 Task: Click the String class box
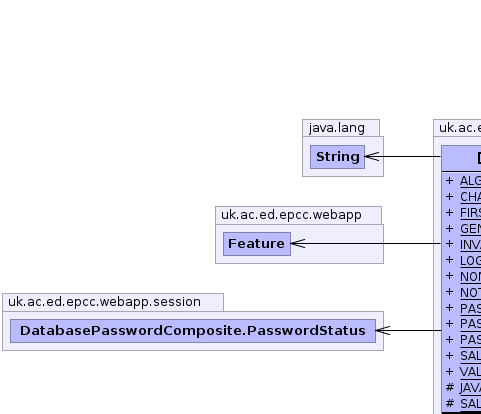pyautogui.click(x=337, y=157)
